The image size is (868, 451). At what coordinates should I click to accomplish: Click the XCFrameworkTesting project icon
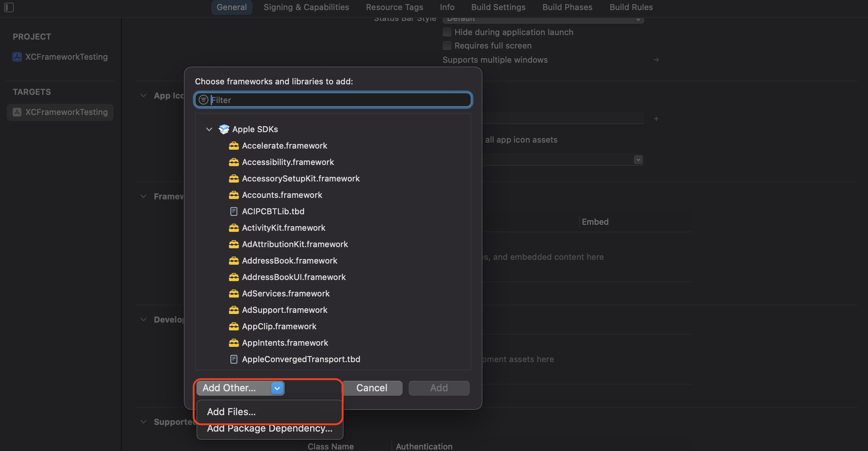pyautogui.click(x=17, y=57)
